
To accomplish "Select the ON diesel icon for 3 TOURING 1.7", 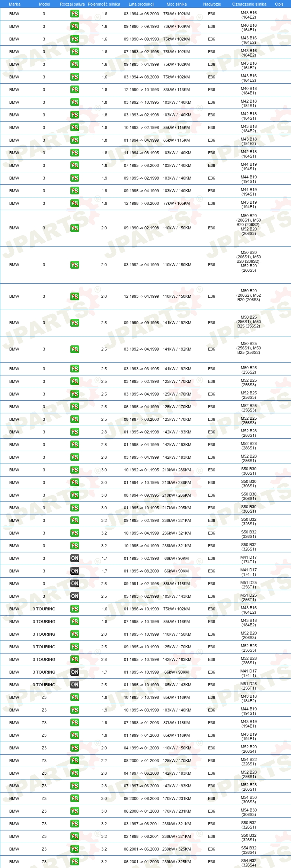I will coord(74,672).
